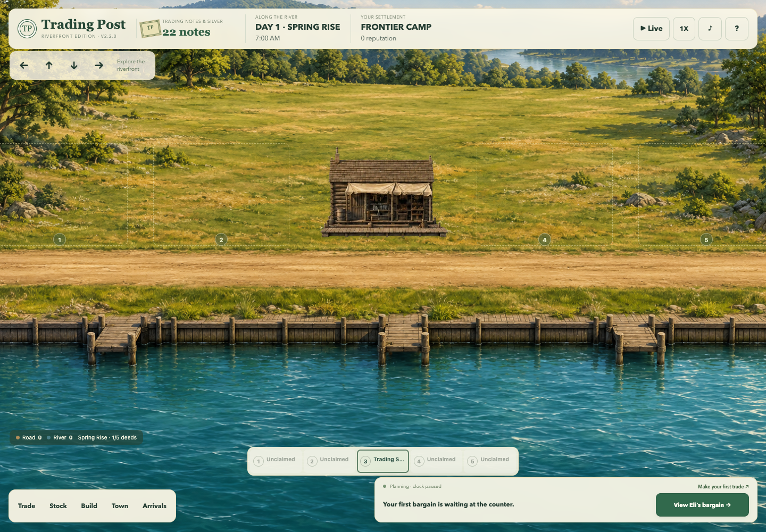Open the Stock menu

[58, 506]
